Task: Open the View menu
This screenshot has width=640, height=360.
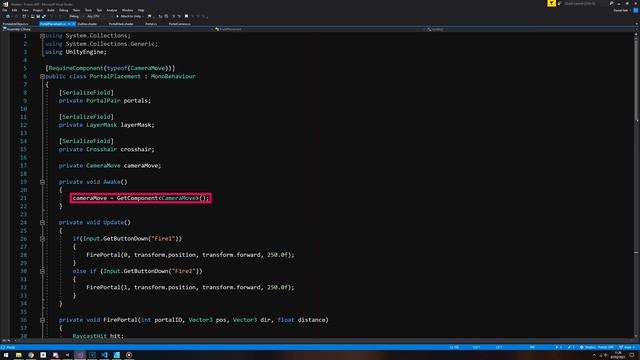Action: (x=25, y=10)
